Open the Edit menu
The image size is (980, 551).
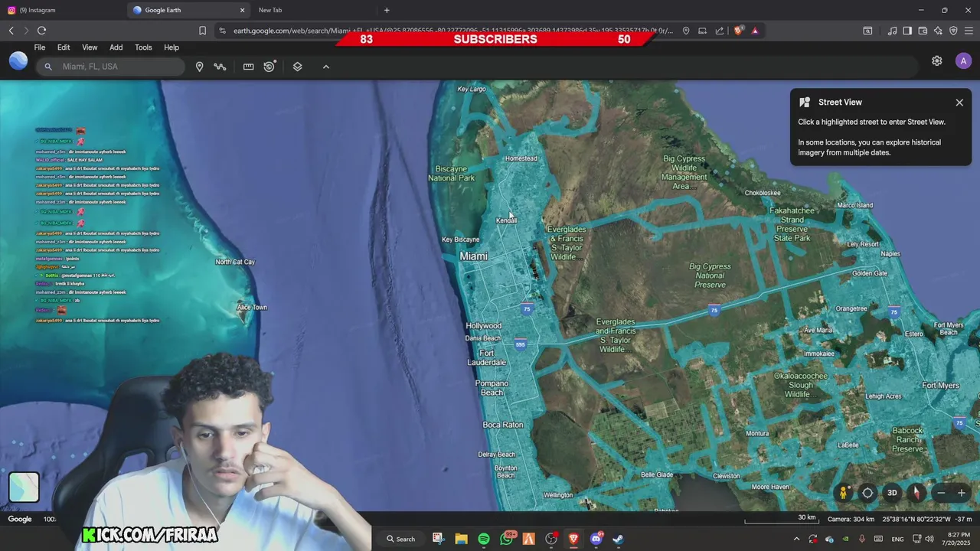pyautogui.click(x=64, y=47)
